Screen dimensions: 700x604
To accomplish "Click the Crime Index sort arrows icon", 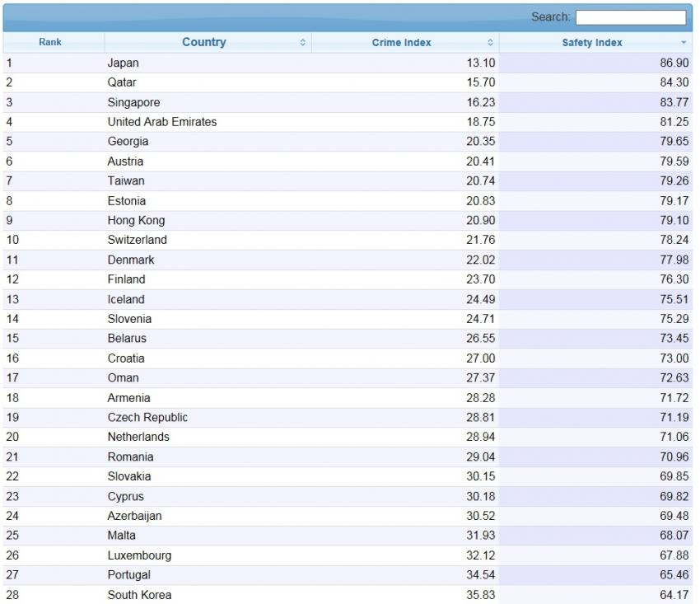I will pyautogui.click(x=490, y=43).
